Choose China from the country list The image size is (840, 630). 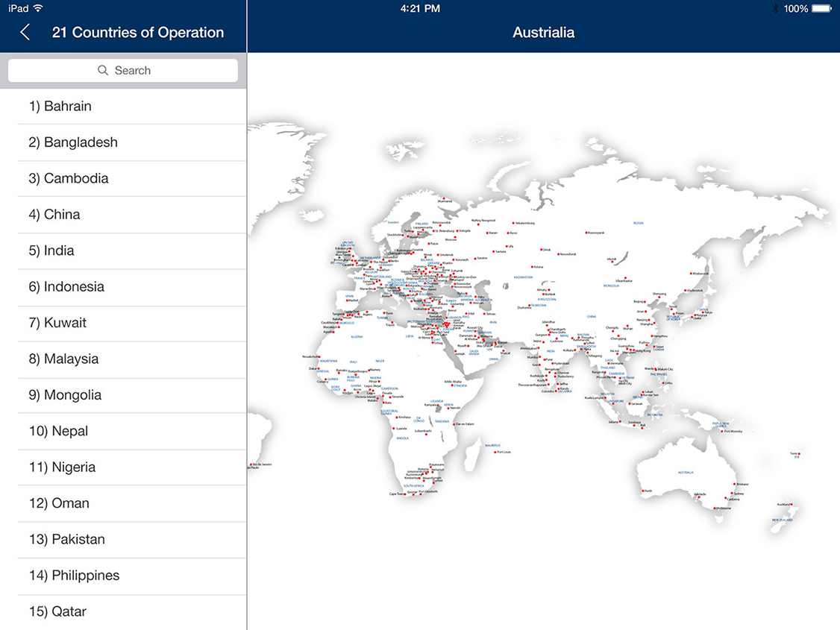pos(123,215)
